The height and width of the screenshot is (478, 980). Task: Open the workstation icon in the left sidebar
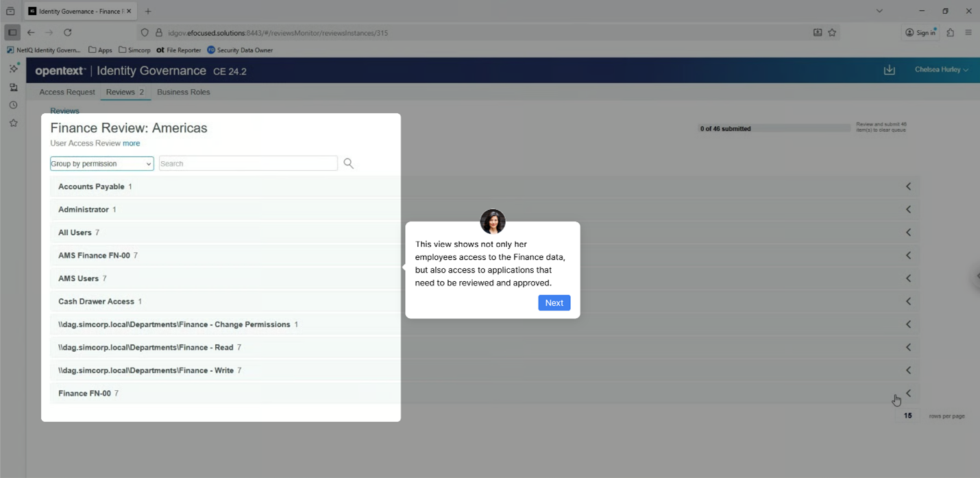pos(13,87)
